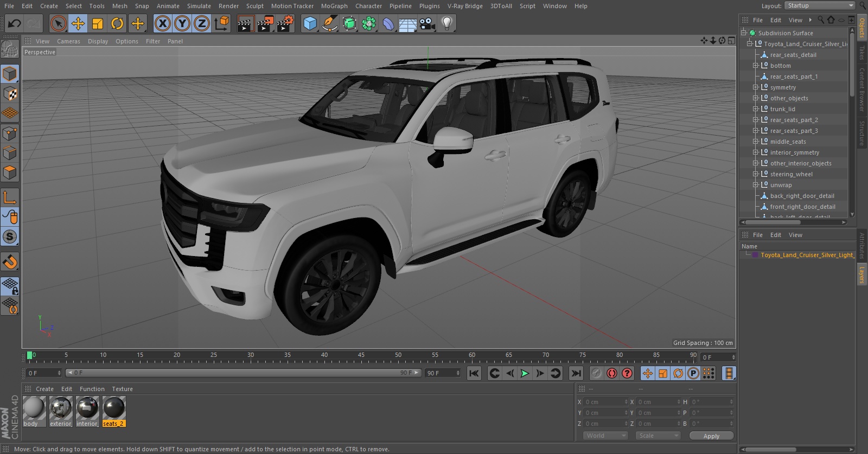This screenshot has height=454, width=868.
Task: Open the Layout Startup dropdown
Action: (820, 5)
